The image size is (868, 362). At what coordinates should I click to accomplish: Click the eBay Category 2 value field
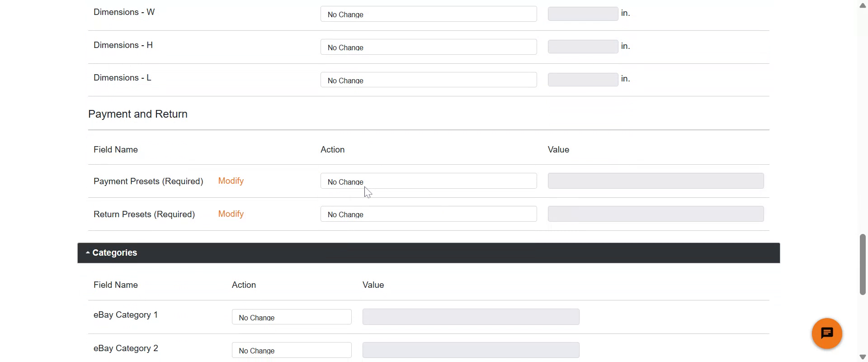pyautogui.click(x=471, y=350)
